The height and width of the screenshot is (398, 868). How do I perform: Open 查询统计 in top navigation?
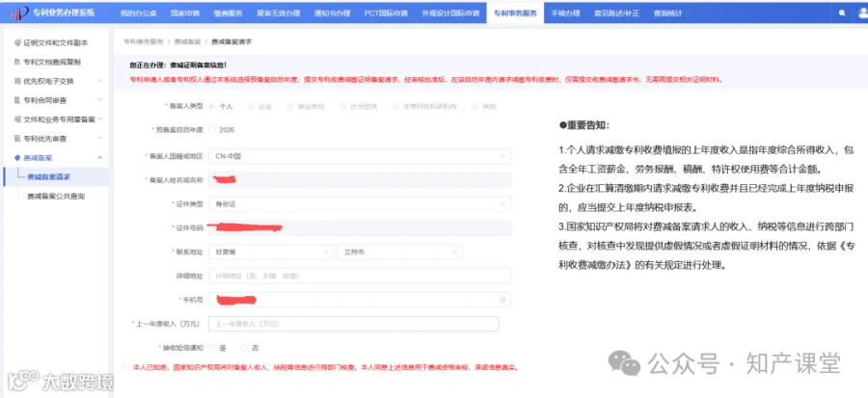[667, 13]
